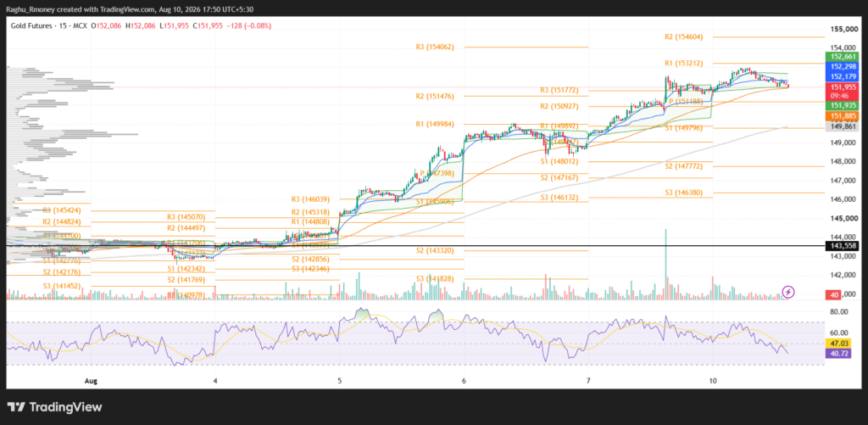Click pivot label S2 (142176)
Viewport: 868px width, 425px height.
pos(62,271)
